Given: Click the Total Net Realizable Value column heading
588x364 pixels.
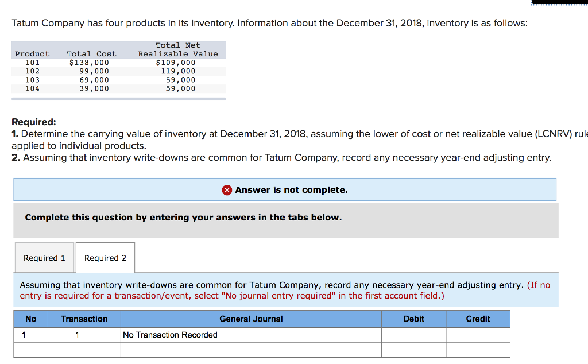Looking at the screenshot, I should tap(178, 49).
